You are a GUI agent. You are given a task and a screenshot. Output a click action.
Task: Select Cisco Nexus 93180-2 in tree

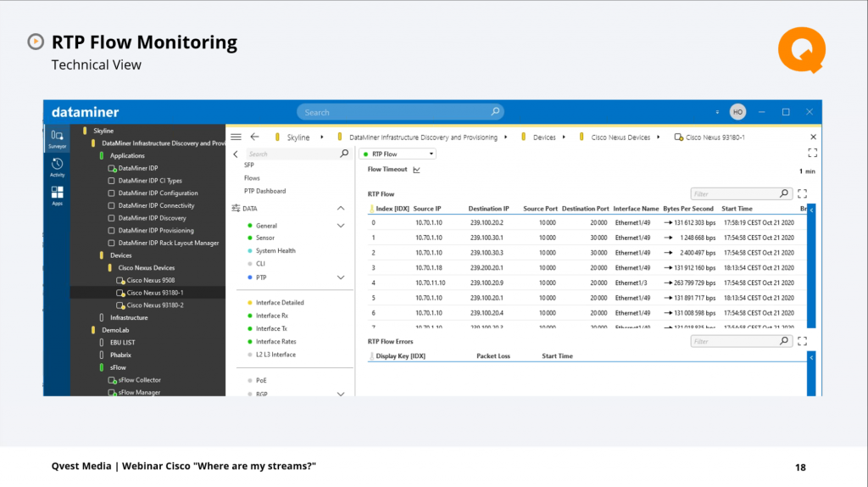tap(155, 305)
